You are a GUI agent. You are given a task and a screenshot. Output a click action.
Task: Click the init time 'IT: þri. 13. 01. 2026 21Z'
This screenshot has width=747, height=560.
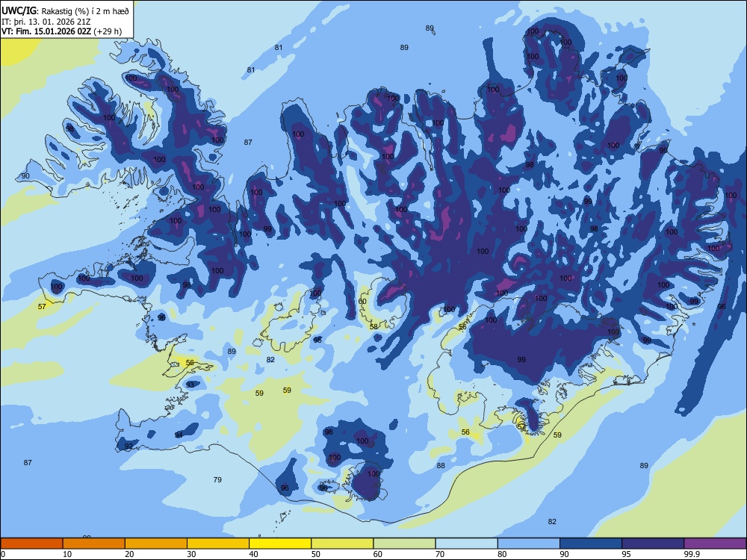(x=46, y=22)
